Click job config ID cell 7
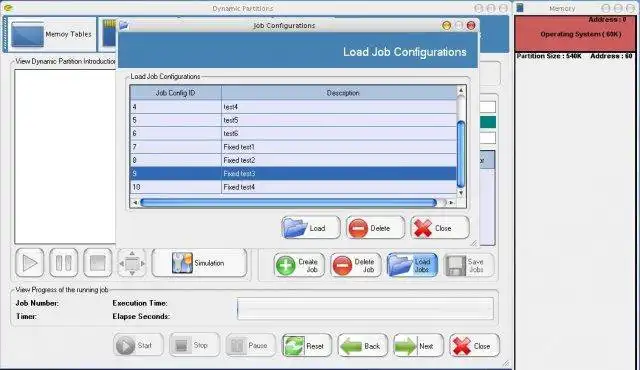 point(176,147)
